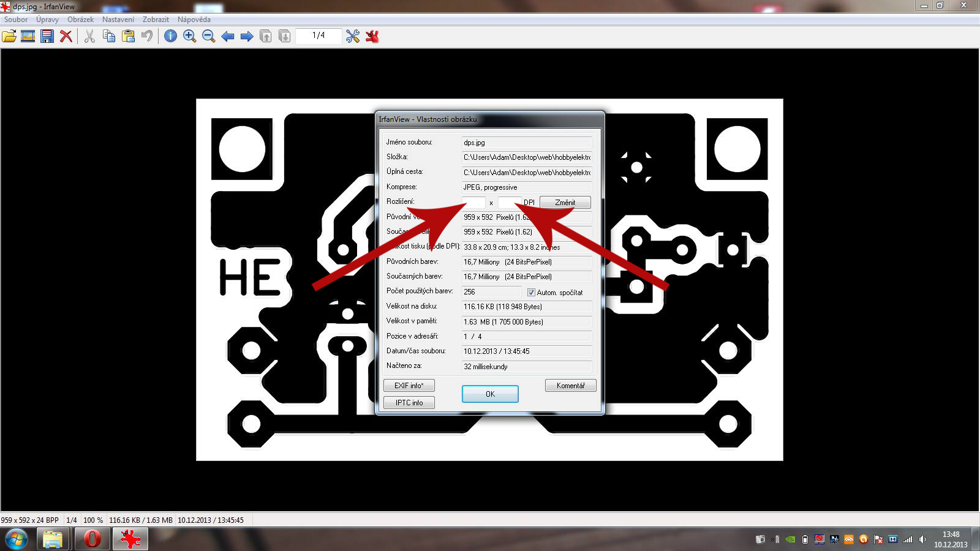Open the Nastavení menu
The height and width of the screenshot is (551, 980).
pos(118,20)
